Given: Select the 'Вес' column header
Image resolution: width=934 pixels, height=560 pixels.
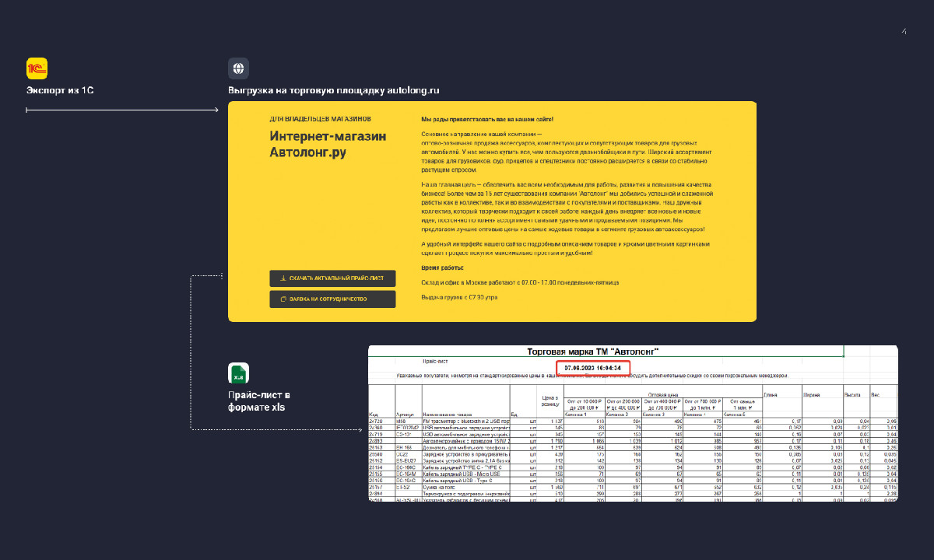Looking at the screenshot, I should point(876,394).
